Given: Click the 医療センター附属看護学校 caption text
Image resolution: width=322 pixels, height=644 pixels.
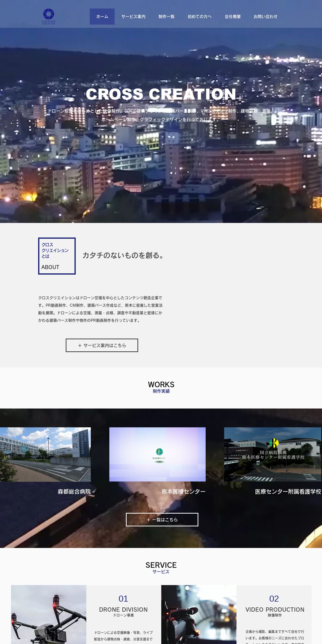Looking at the screenshot, I should pyautogui.click(x=288, y=492).
